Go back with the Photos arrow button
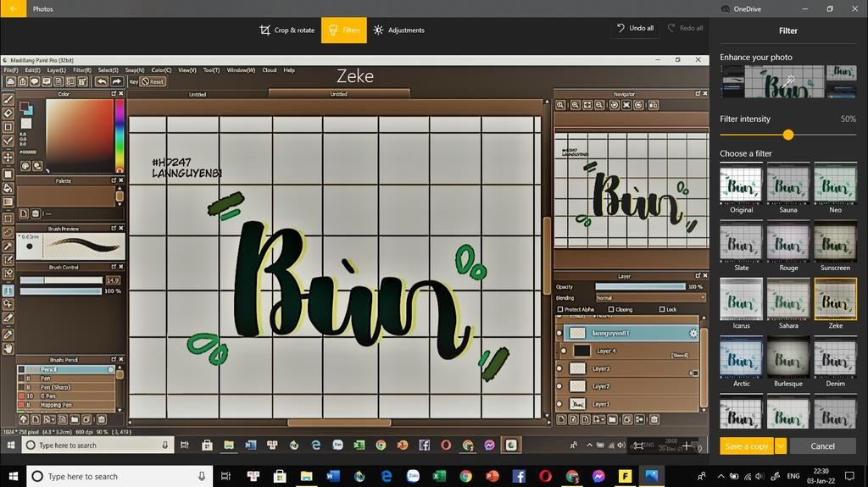 (14, 8)
